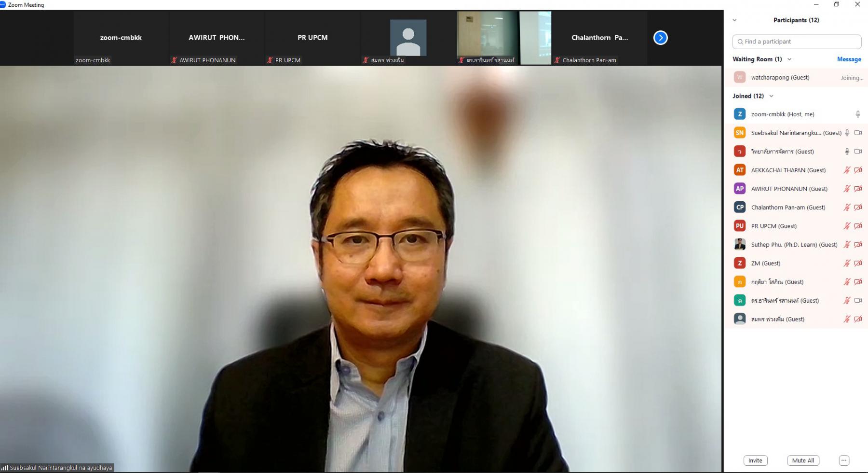The width and height of the screenshot is (868, 473).
Task: Click Suebsakul Narintarangku microphone icon
Action: pyautogui.click(x=847, y=133)
